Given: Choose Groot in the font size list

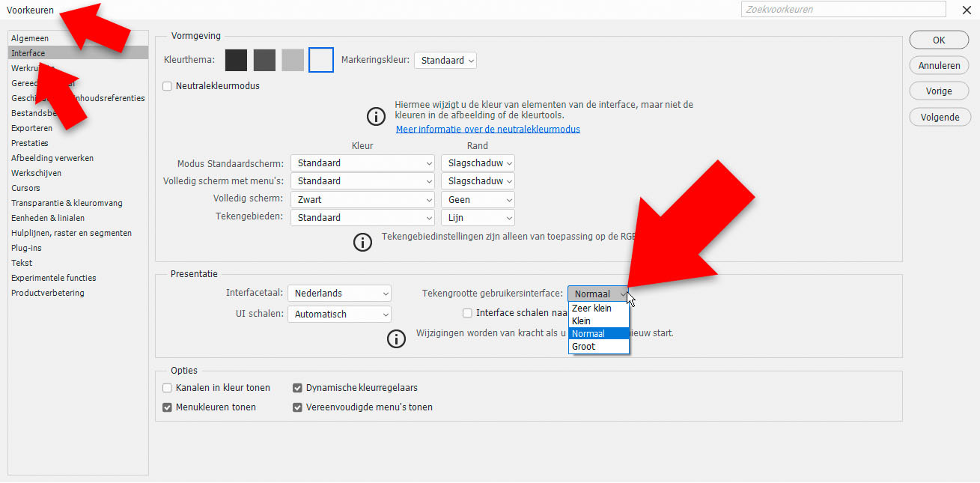Looking at the screenshot, I should pyautogui.click(x=584, y=347).
